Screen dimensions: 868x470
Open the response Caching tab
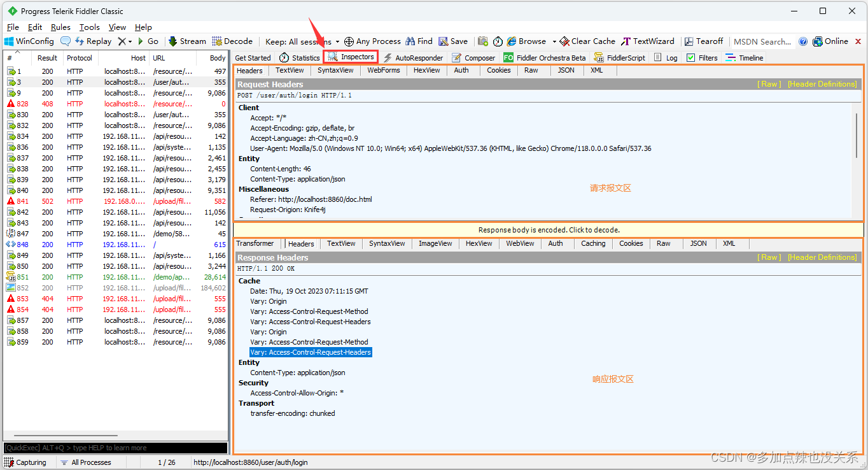click(x=593, y=243)
